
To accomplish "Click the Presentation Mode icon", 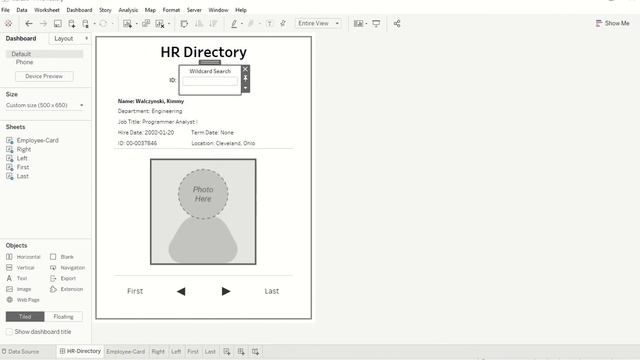I will (x=376, y=24).
